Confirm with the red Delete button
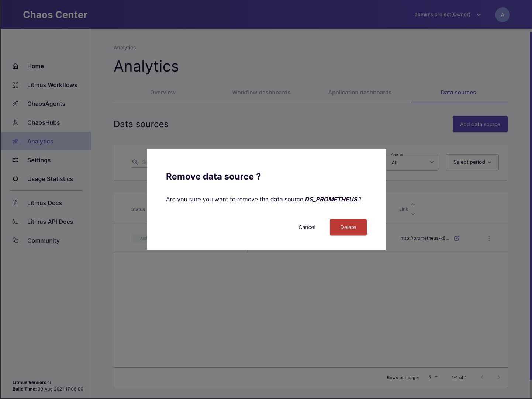This screenshot has width=532, height=399. [348, 227]
